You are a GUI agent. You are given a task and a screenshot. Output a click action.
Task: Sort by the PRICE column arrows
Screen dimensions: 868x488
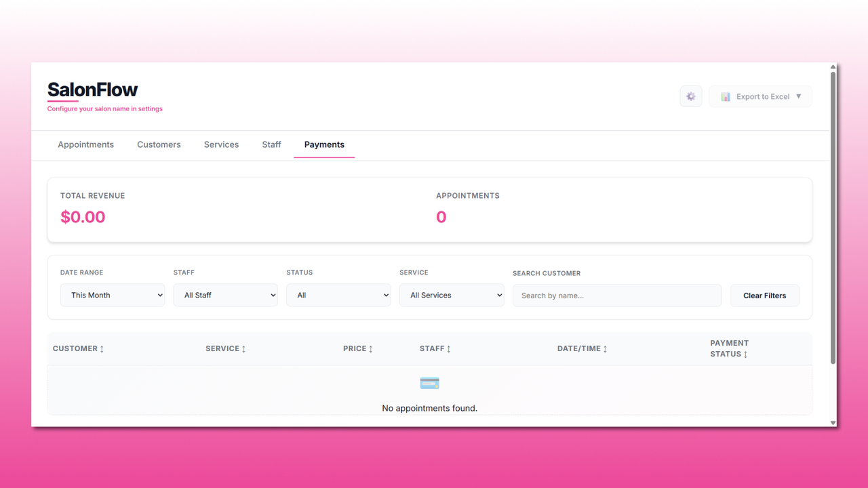(372, 348)
